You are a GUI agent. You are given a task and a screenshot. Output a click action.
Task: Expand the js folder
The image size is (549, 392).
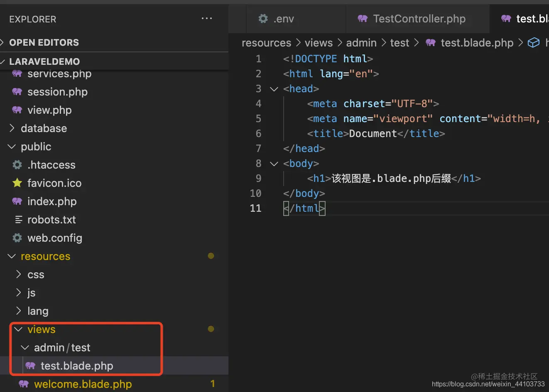[x=19, y=293]
